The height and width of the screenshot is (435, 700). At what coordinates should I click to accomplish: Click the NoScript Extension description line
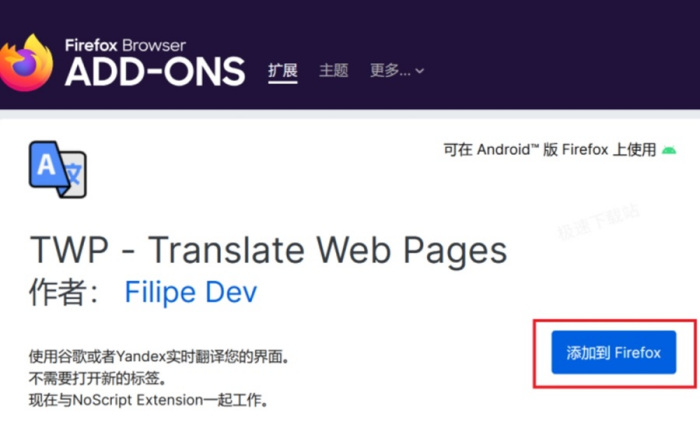(x=148, y=401)
